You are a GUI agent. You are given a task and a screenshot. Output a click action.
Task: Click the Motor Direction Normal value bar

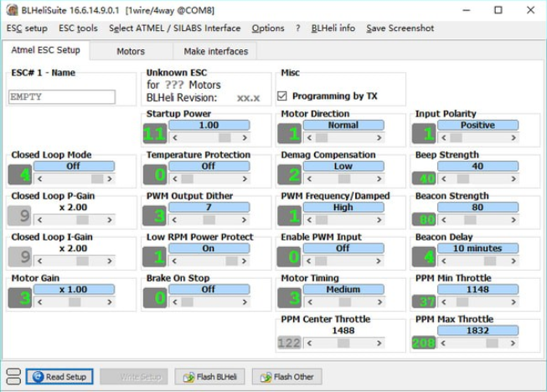(x=343, y=125)
